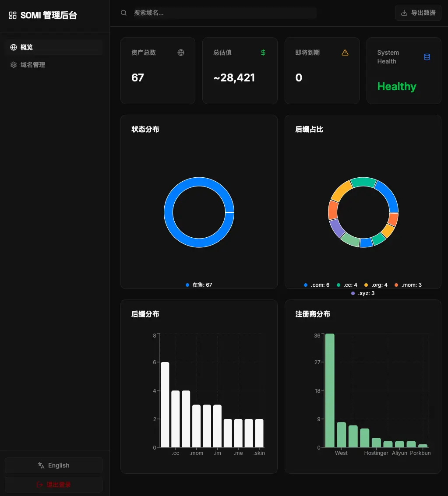
Task: Click the Aliyun axis label
Action: point(399,453)
